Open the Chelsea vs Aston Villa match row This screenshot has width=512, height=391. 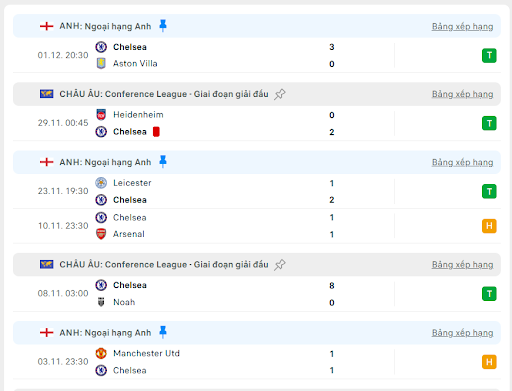(257, 55)
